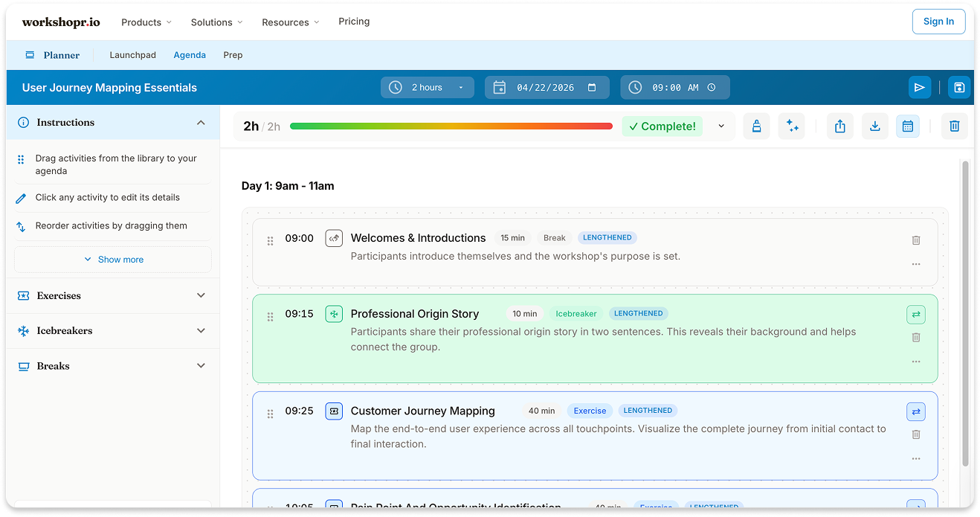Collapse the Instructions panel
The height and width of the screenshot is (517, 980).
[201, 123]
